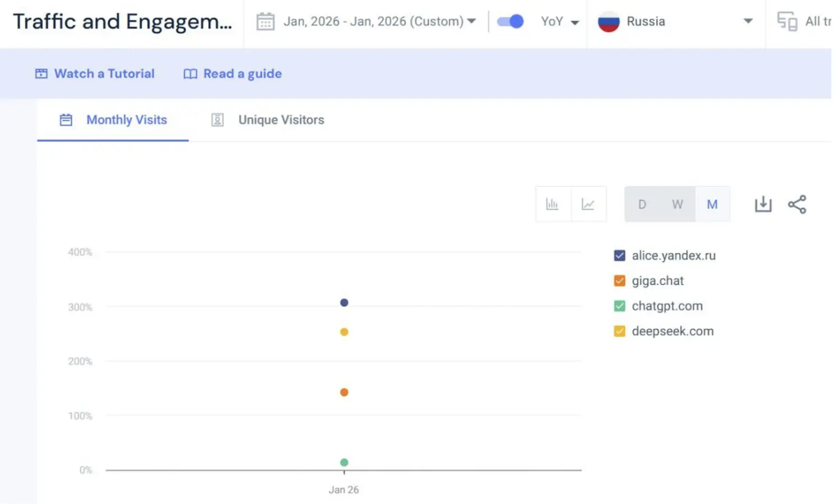Uncheck the alice.yandex.ru domain
834x504 pixels.
tap(619, 255)
